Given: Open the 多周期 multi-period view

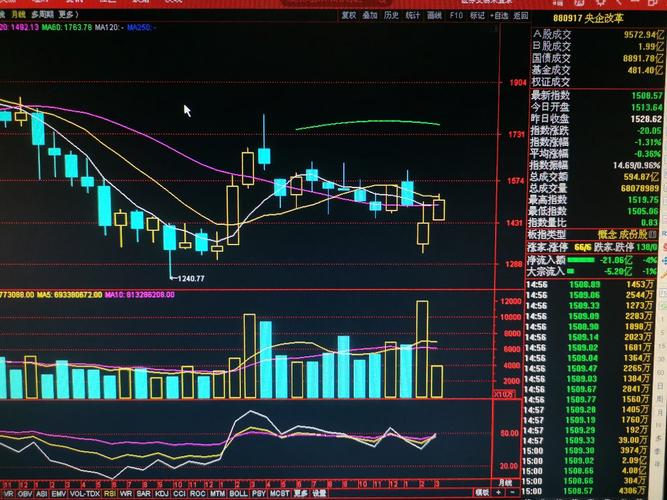Looking at the screenshot, I should pos(42,14).
